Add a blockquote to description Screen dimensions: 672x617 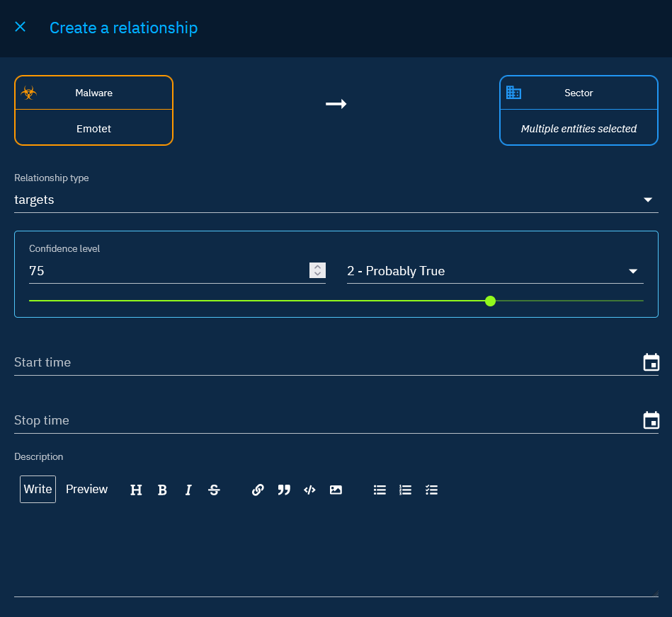[x=284, y=490]
